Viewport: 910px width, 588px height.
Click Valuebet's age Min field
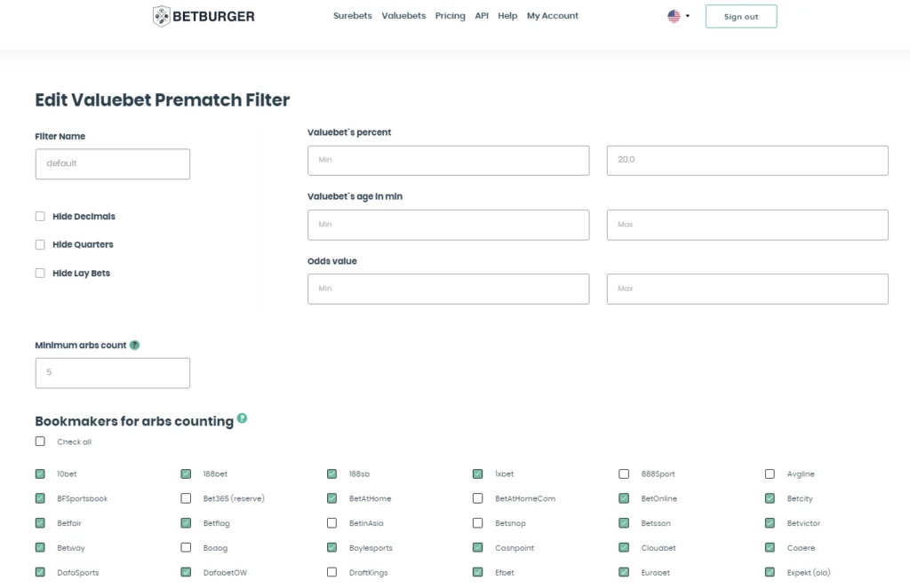[x=448, y=225]
